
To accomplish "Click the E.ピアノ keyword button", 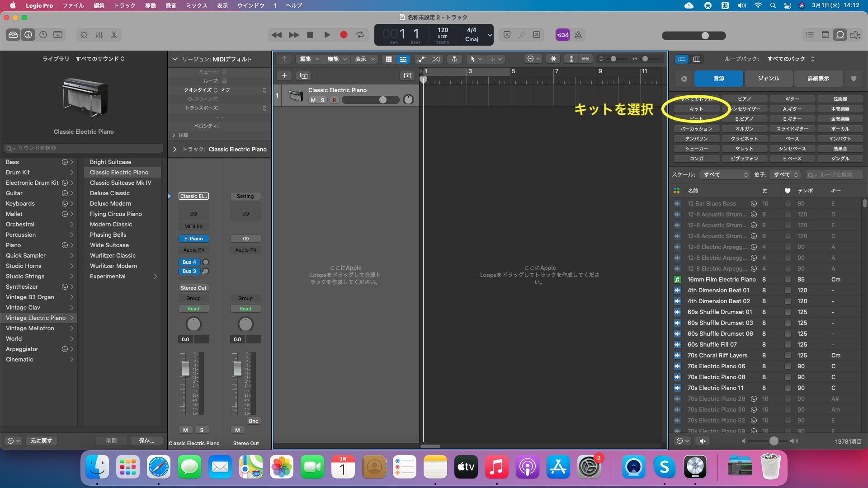I will coord(744,119).
